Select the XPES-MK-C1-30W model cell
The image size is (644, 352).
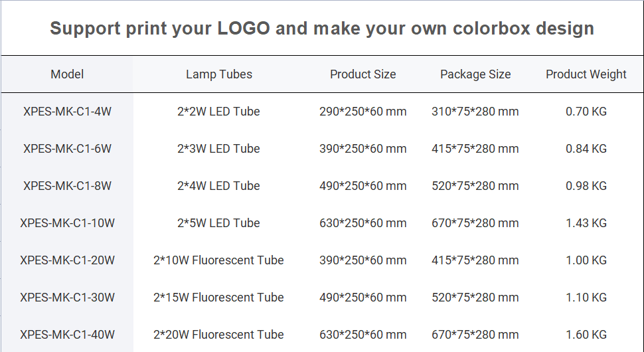click(67, 298)
